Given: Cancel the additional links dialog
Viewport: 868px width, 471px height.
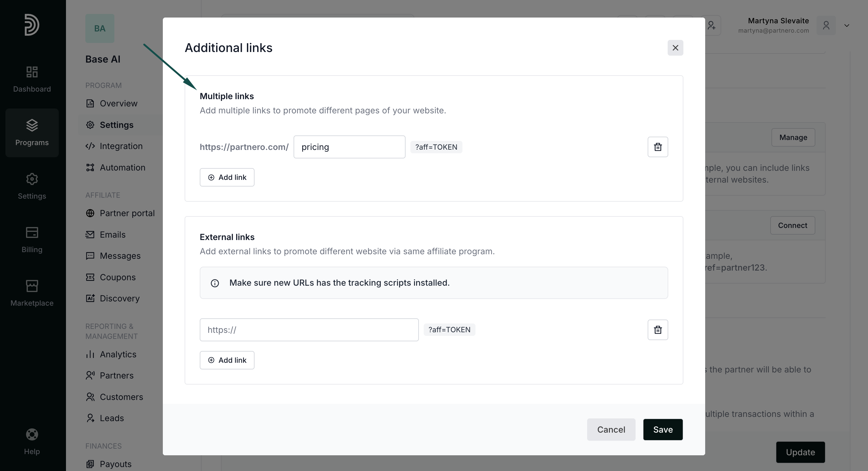Looking at the screenshot, I should 610,429.
